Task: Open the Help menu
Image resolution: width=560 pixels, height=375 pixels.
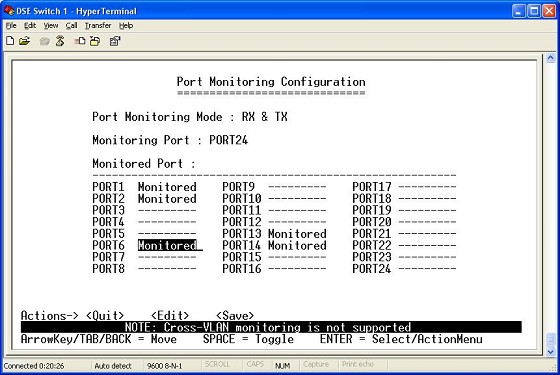Action: [x=126, y=26]
